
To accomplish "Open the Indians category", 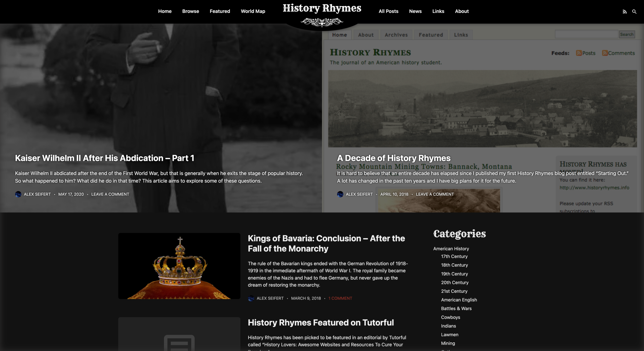I will (448, 326).
